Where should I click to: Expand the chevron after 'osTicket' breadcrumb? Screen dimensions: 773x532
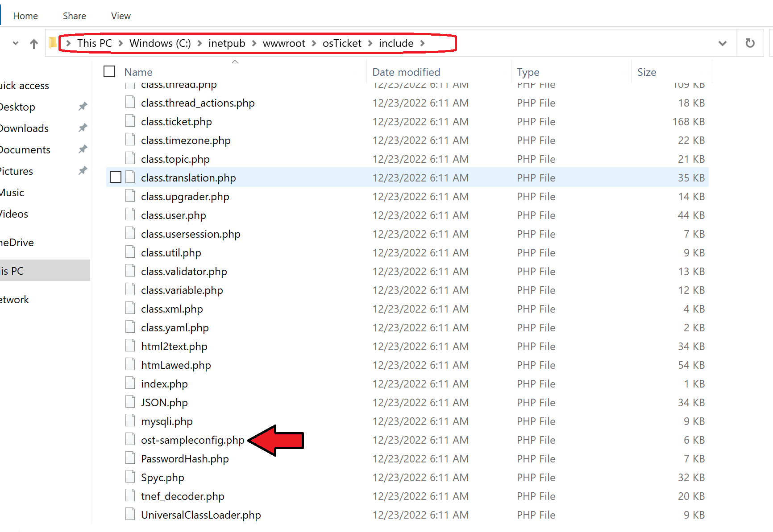point(370,43)
